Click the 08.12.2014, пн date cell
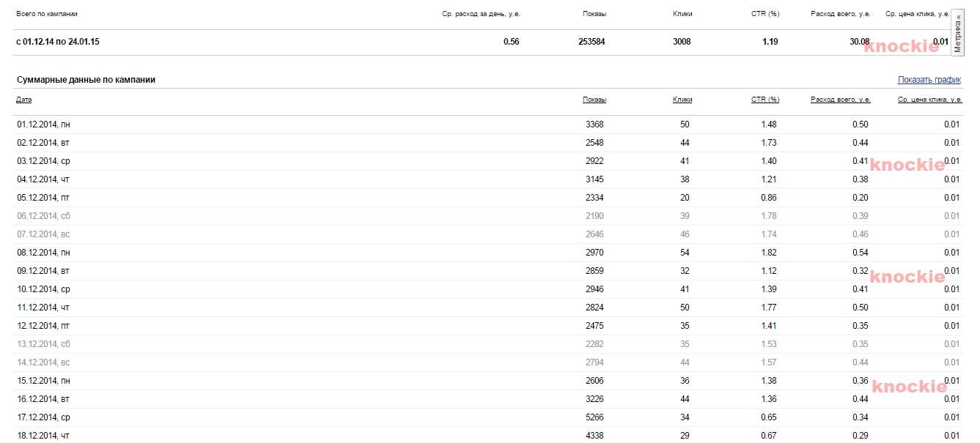The width and height of the screenshot is (980, 443). (x=43, y=253)
